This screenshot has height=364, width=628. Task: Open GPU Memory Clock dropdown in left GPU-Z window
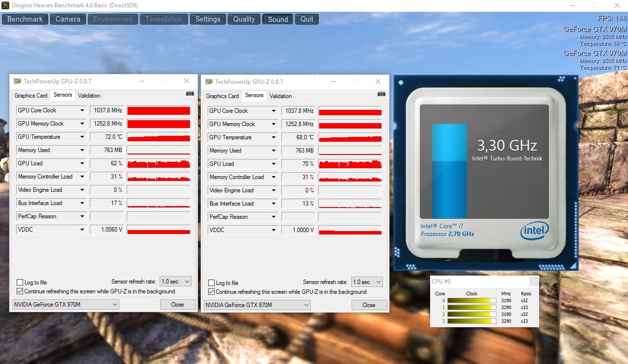coord(82,124)
